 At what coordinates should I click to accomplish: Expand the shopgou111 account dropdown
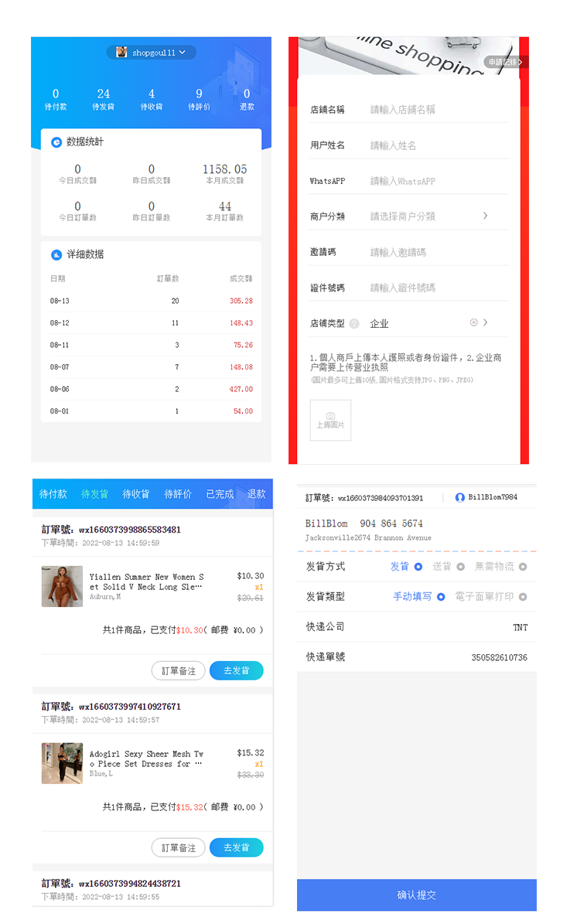(x=183, y=53)
